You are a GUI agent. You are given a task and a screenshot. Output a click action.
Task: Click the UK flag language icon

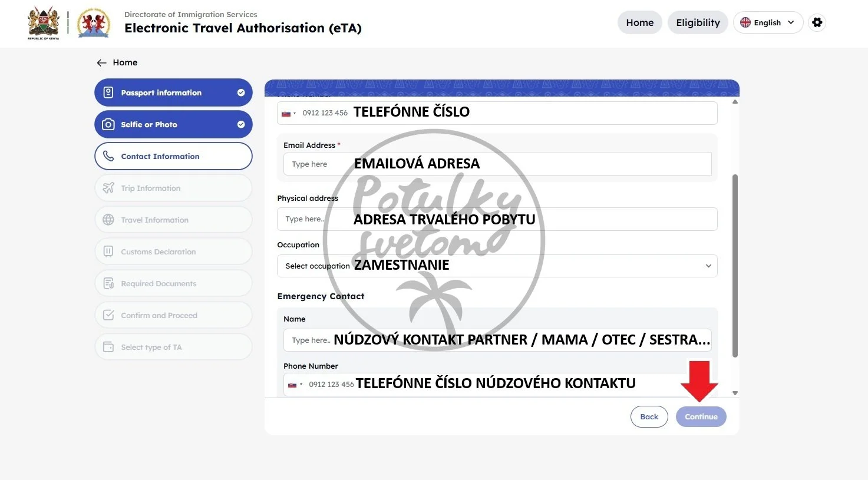point(745,22)
